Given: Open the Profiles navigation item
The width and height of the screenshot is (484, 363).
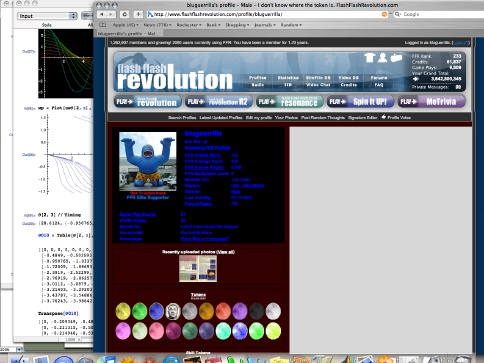Looking at the screenshot, I should click(258, 78).
